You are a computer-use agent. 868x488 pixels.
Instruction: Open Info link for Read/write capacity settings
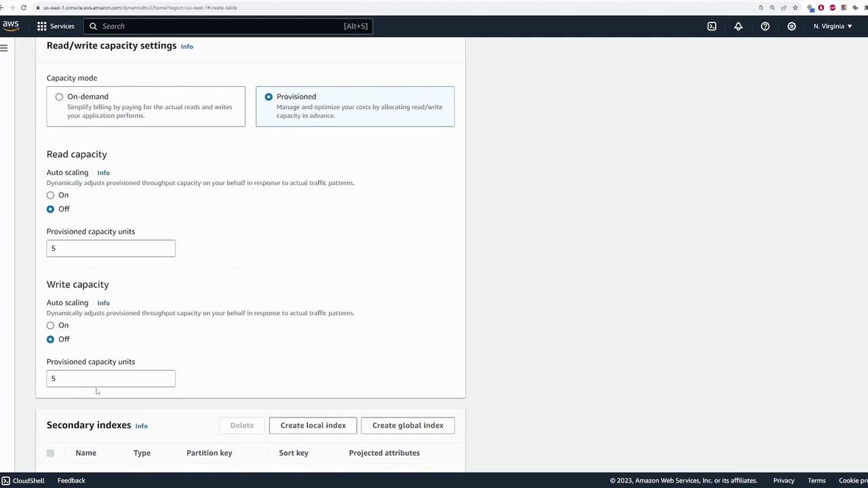pyautogui.click(x=186, y=47)
